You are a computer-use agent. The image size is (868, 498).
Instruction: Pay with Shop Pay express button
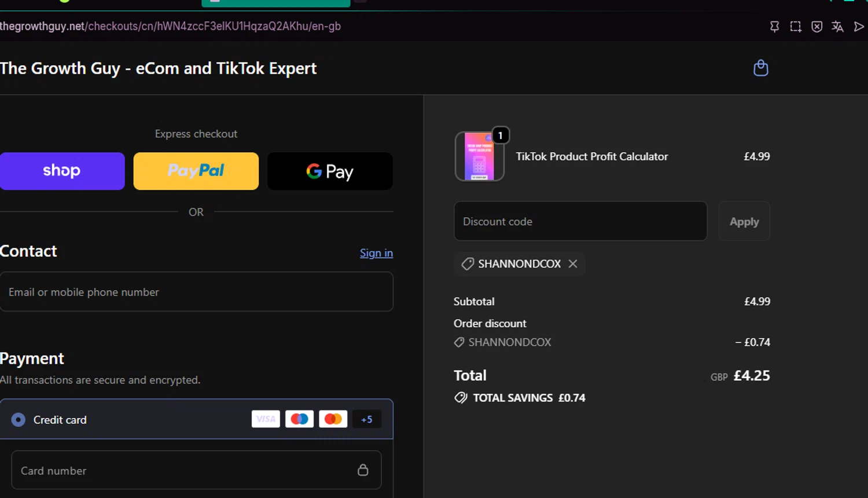(62, 171)
